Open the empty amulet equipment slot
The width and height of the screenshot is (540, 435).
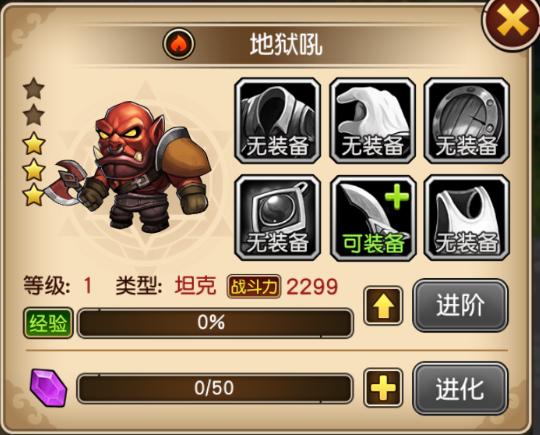coord(278,218)
